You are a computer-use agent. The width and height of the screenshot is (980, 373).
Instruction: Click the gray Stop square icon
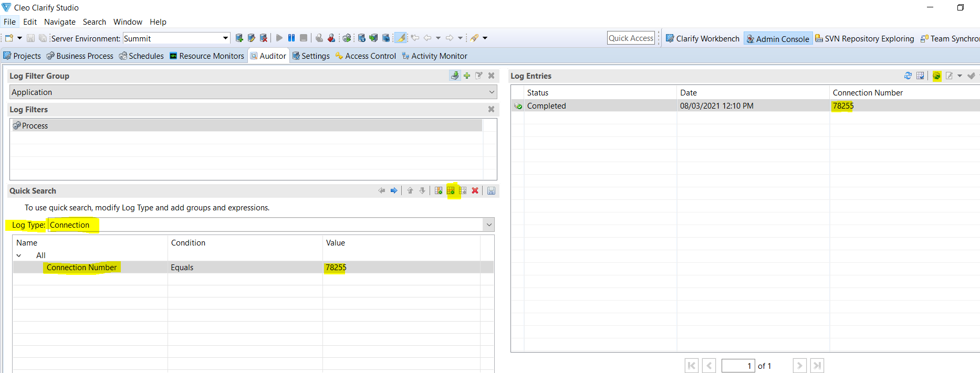pyautogui.click(x=304, y=38)
